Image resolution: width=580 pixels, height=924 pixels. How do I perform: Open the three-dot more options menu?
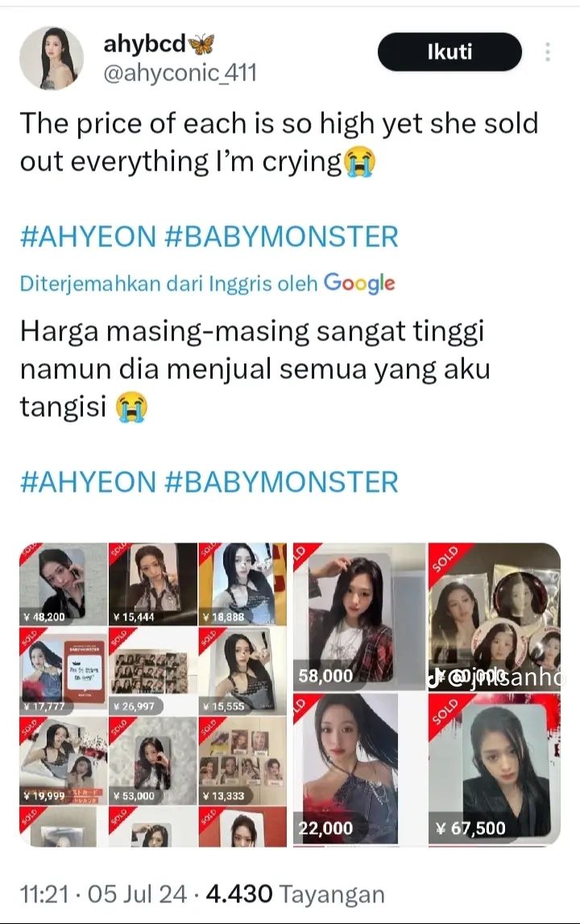tap(548, 52)
